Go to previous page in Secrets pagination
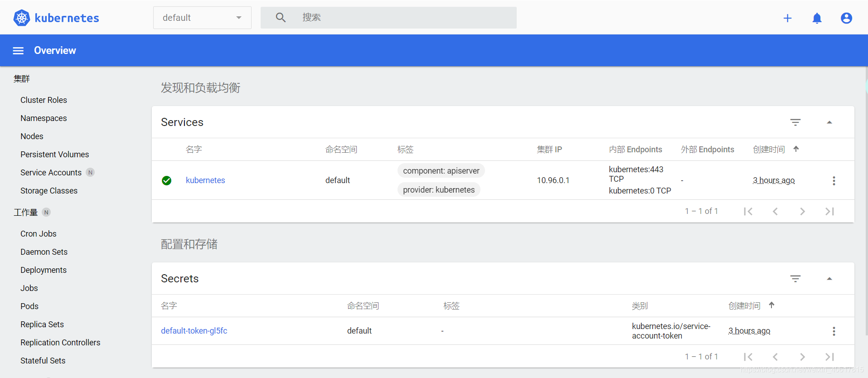868x378 pixels. pos(776,357)
